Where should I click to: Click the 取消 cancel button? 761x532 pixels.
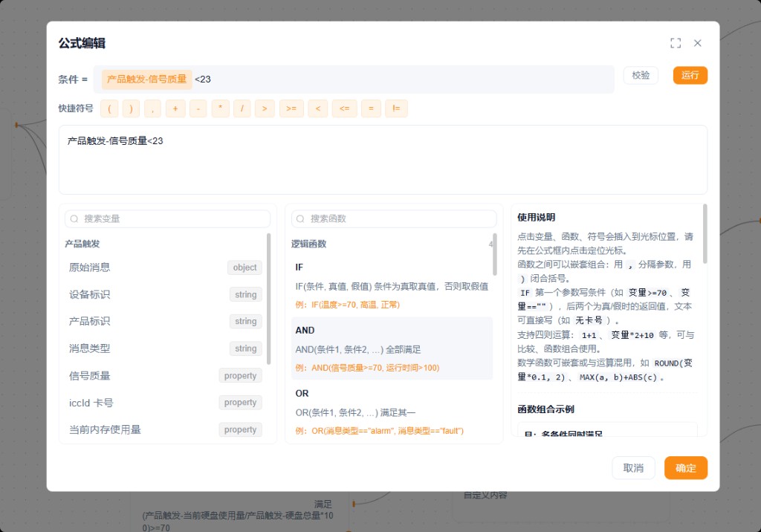pyautogui.click(x=633, y=468)
